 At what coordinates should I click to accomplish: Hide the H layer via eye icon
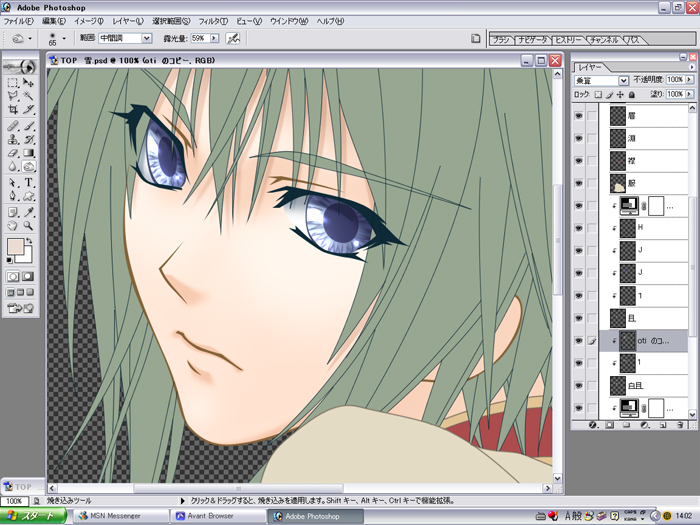tap(579, 228)
